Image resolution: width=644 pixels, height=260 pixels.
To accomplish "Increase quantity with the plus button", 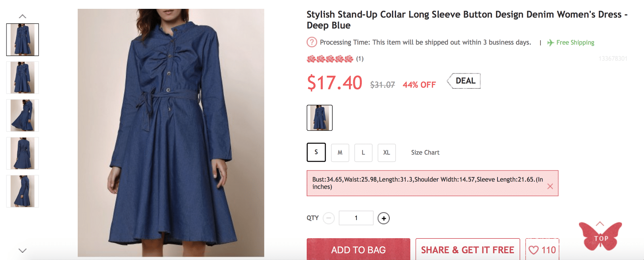I will coord(384,218).
